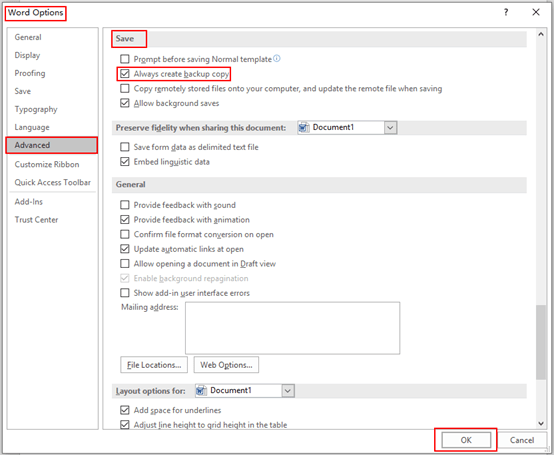Screen dimensions: 554x455
Task: Click the Document1 icon in Preserve fidelity dropdown
Action: pos(303,127)
